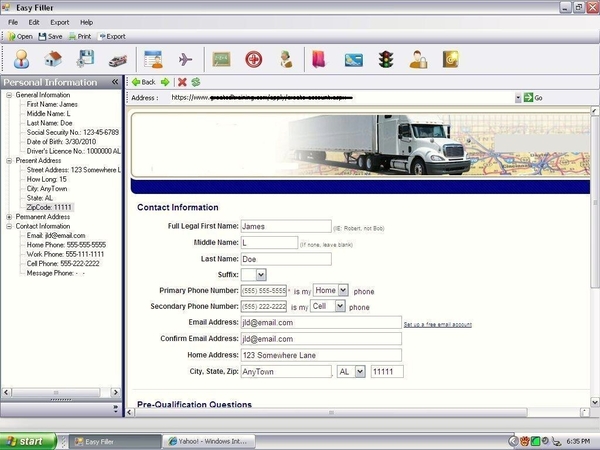The image size is (600, 450).
Task: Click the red first-aid cross icon
Action: [254, 60]
